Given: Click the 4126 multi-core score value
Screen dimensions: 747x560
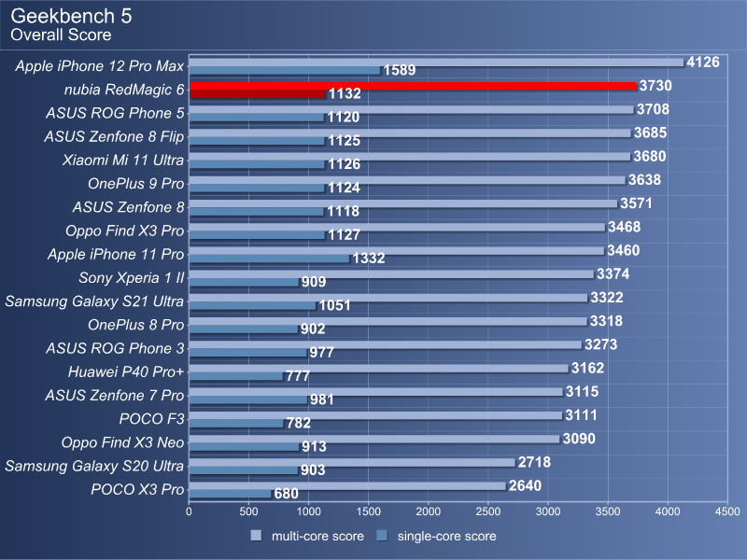Looking at the screenshot, I should click(x=703, y=62).
